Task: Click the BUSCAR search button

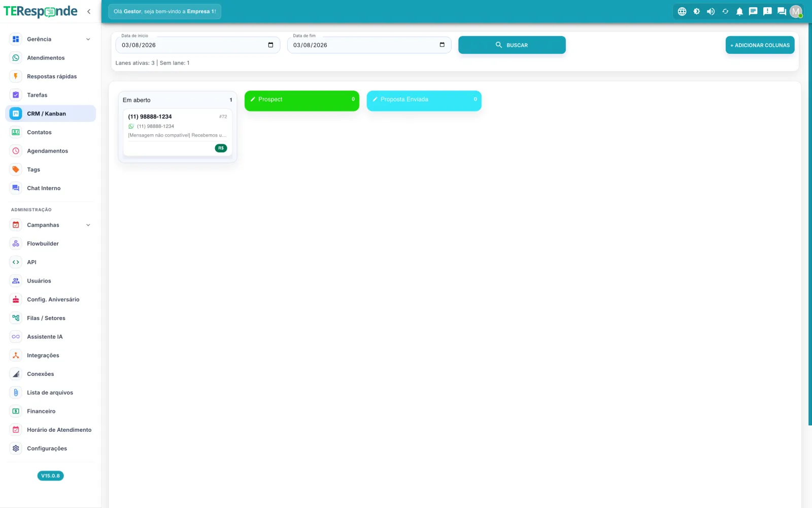Action: [512, 45]
